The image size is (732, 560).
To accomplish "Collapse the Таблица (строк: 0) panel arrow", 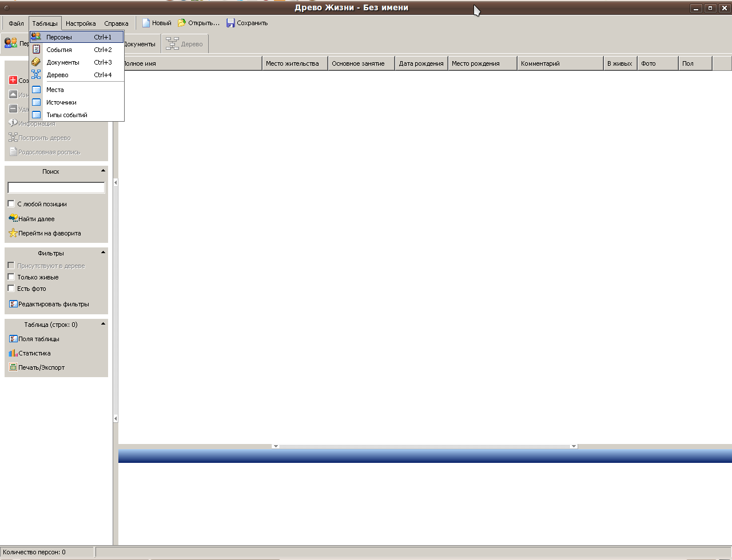I will click(103, 323).
